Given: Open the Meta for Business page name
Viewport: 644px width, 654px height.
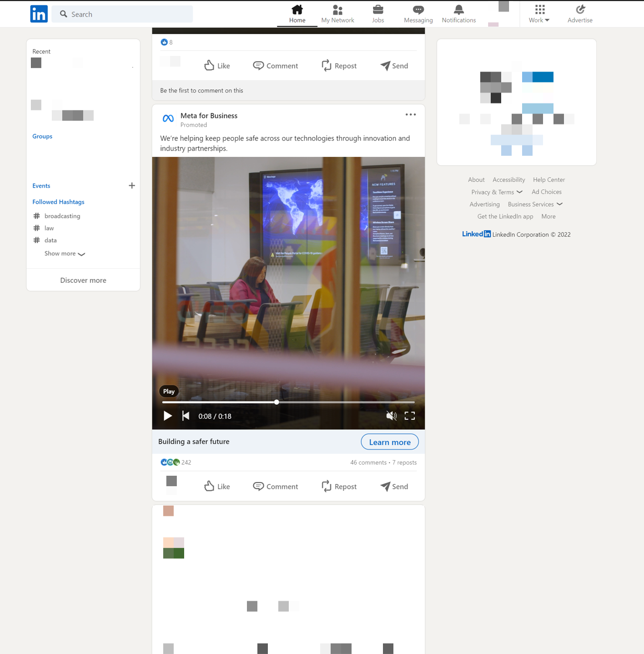Looking at the screenshot, I should pos(209,116).
